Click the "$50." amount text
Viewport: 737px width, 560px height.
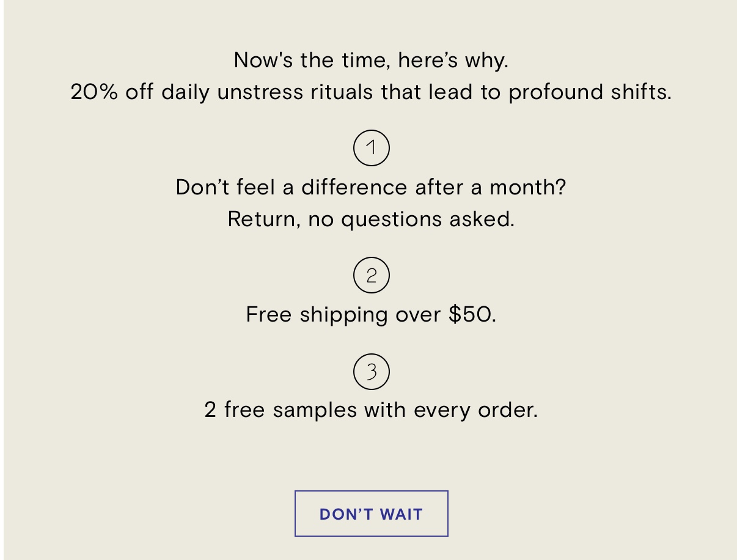(x=472, y=314)
